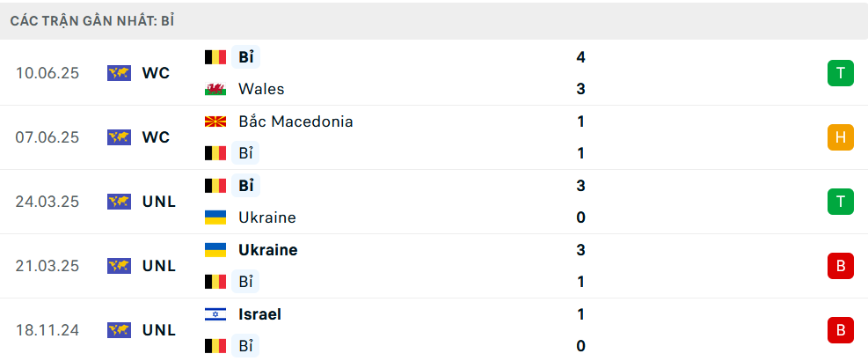The width and height of the screenshot is (868, 361).
Task: Click the red B badge for Ukraine match
Action: [x=840, y=266]
